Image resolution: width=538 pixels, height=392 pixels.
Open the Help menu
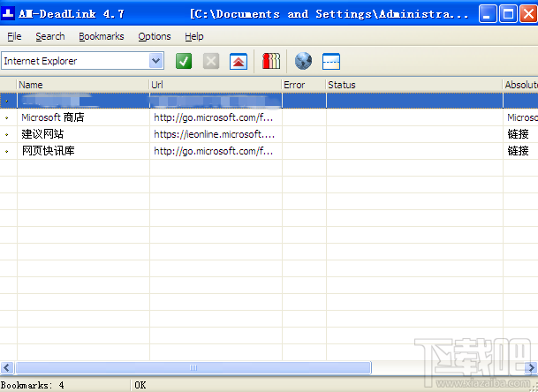tap(194, 36)
